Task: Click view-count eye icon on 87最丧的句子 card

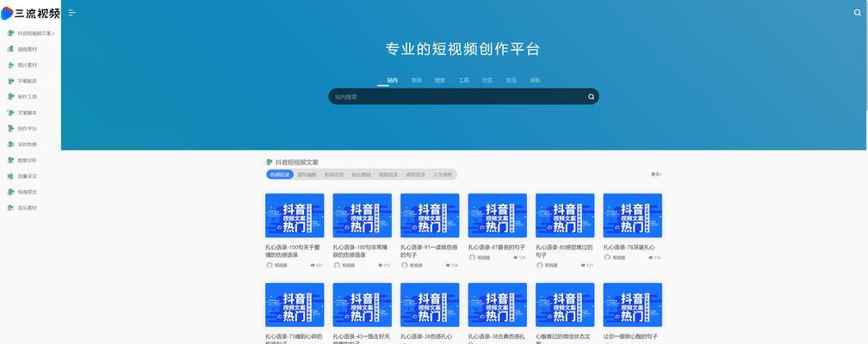Action: [x=515, y=258]
